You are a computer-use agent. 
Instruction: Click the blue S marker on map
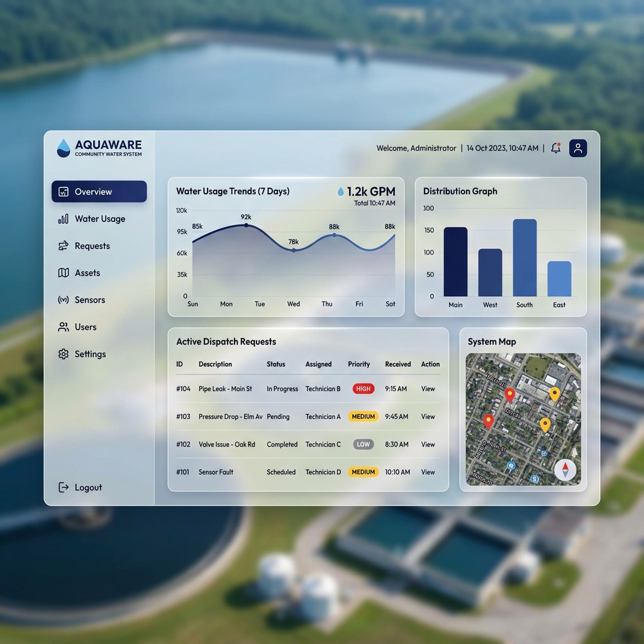tap(535, 479)
